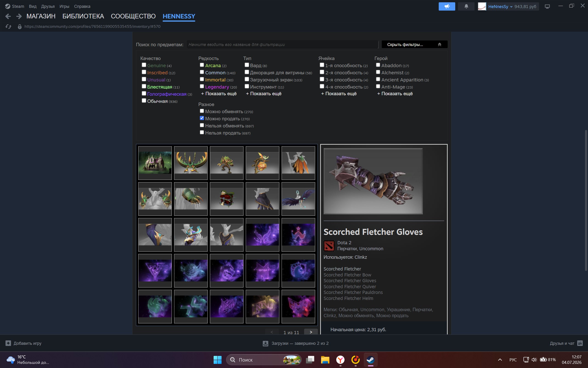Screen dimensions: 588x368
Task: Select the golden antler helmet item
Action: click(191, 163)
